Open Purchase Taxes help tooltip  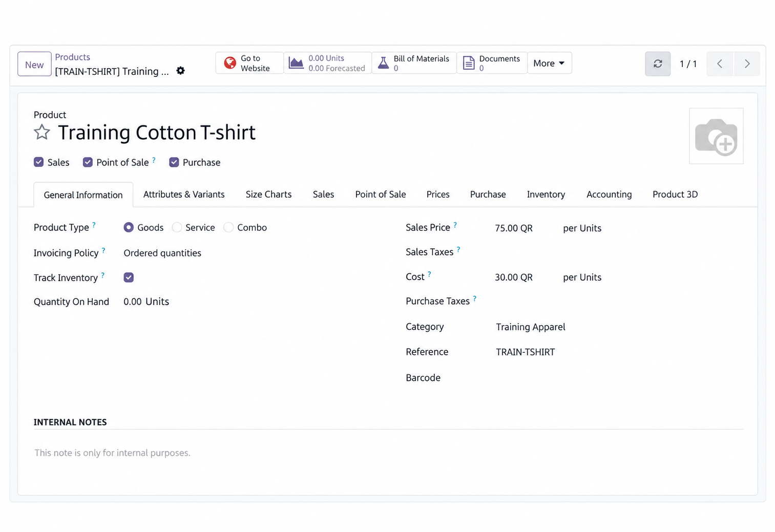coord(475,298)
